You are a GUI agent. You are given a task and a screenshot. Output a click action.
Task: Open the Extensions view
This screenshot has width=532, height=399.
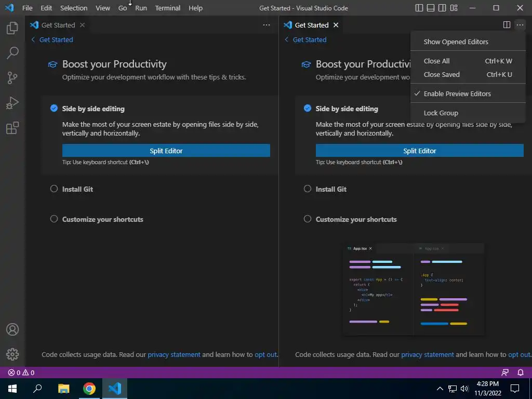pyautogui.click(x=12, y=128)
